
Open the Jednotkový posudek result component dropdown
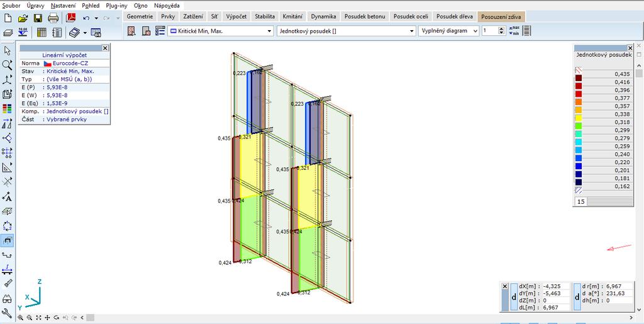[x=347, y=31]
